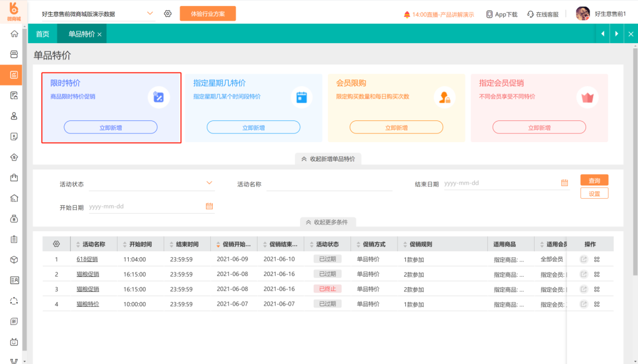Image resolution: width=638 pixels, height=364 pixels.
Task: Open the shopping bag sidebar icon
Action: pyautogui.click(x=14, y=178)
